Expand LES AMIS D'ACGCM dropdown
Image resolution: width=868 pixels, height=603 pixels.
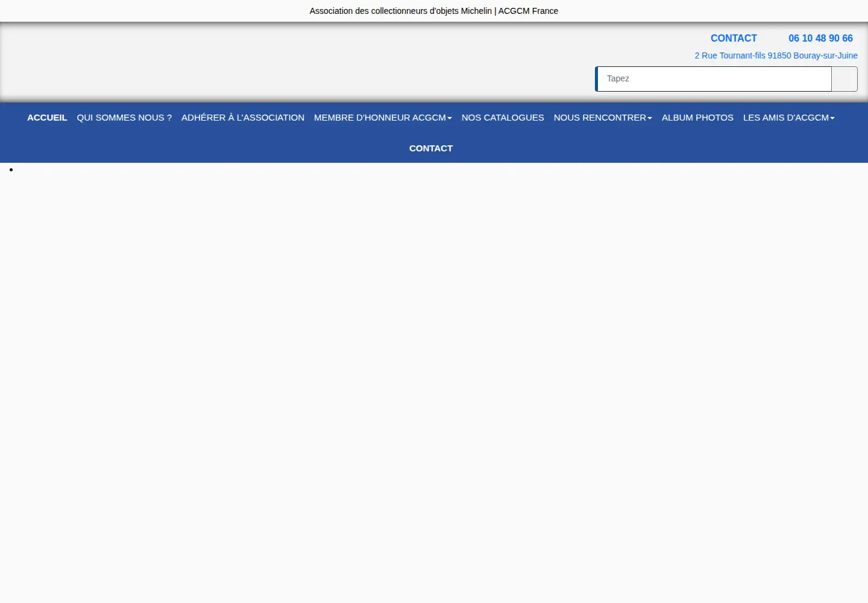[x=789, y=118]
